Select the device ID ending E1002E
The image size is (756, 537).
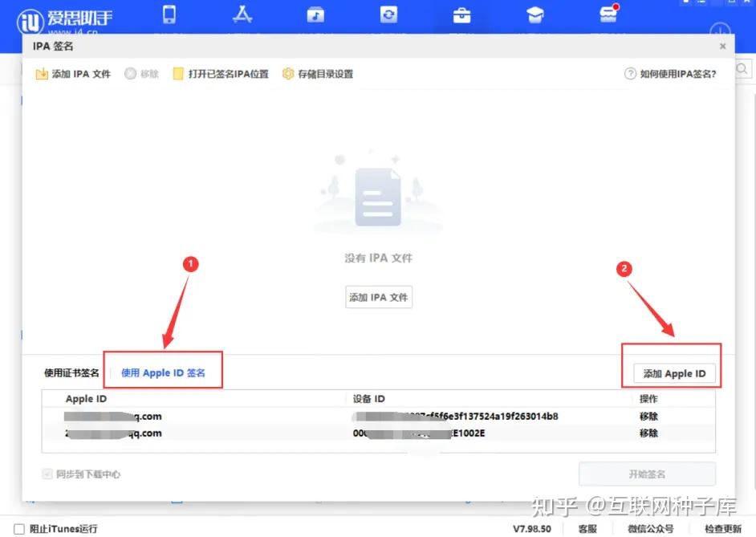coord(419,433)
